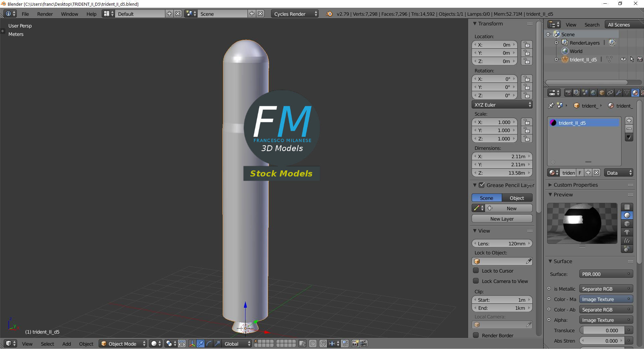Select cube material preview type
The height and width of the screenshot is (349, 644).
627,224
